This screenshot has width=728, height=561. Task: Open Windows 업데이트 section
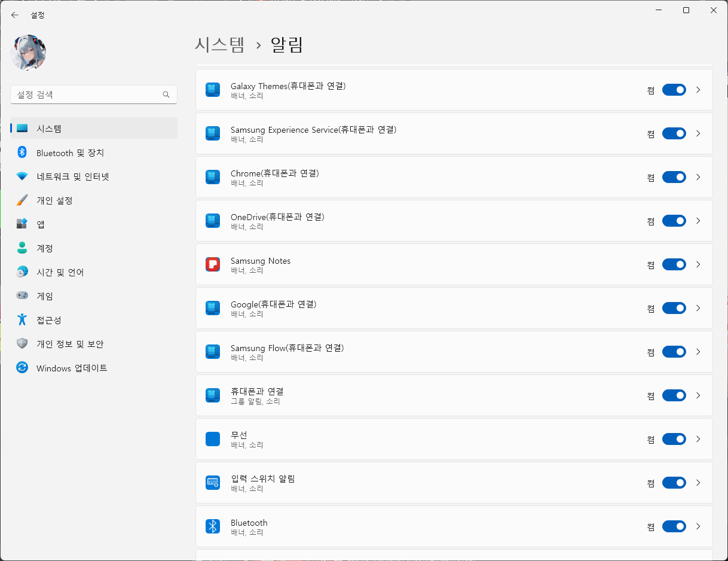94,368
